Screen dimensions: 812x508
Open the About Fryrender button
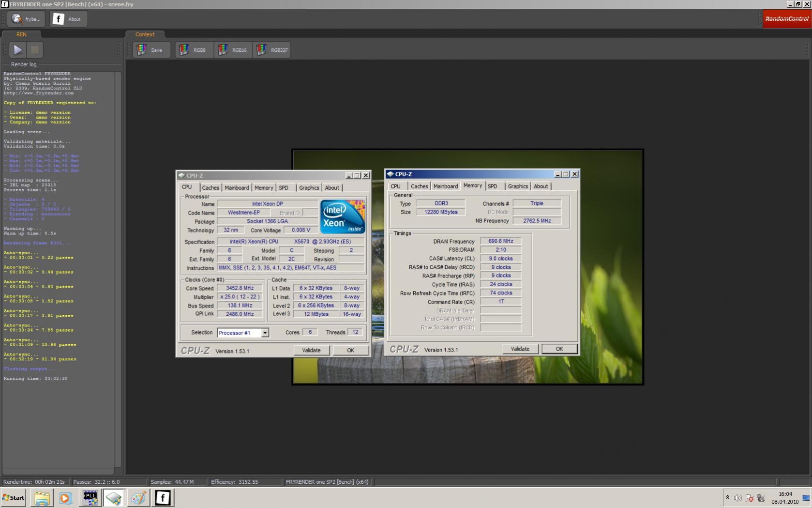pyautogui.click(x=68, y=19)
